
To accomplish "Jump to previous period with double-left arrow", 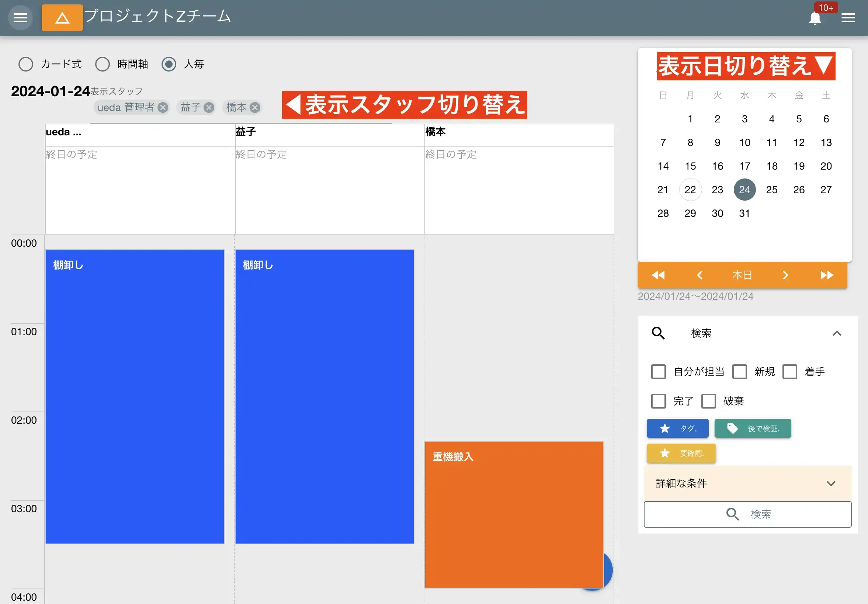I will coord(658,275).
